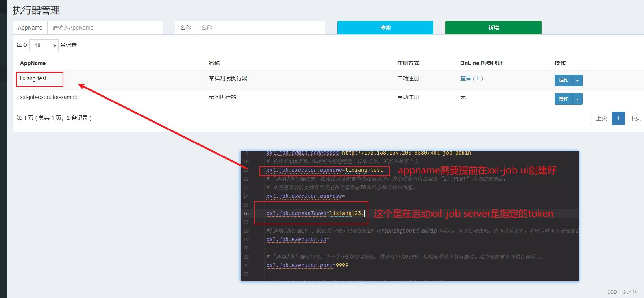Open the 查看 ( 1 ) link
The height and width of the screenshot is (298, 644).
click(x=471, y=78)
